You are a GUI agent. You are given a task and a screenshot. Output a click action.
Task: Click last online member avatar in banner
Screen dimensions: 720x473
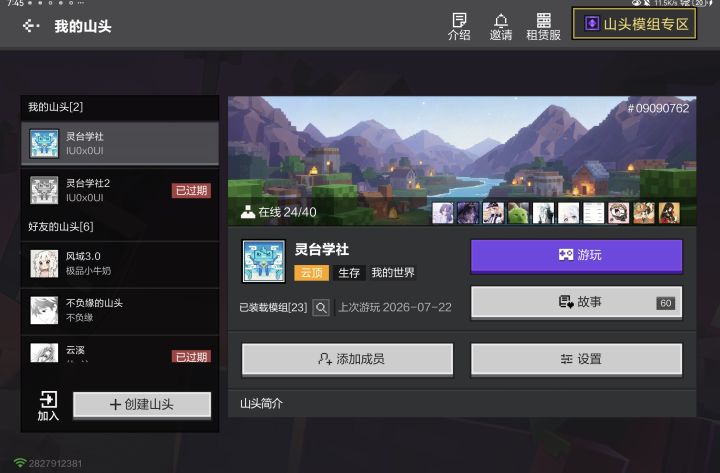click(669, 213)
